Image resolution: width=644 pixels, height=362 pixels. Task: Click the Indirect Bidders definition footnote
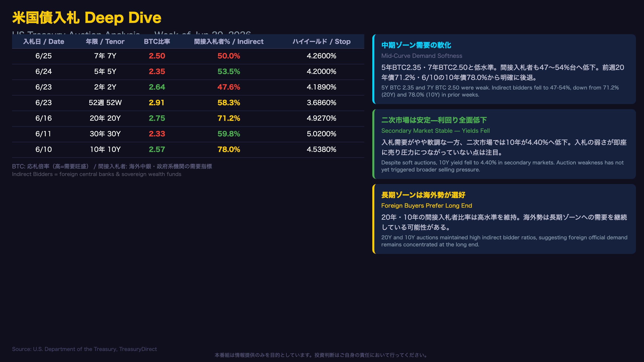pos(97,174)
